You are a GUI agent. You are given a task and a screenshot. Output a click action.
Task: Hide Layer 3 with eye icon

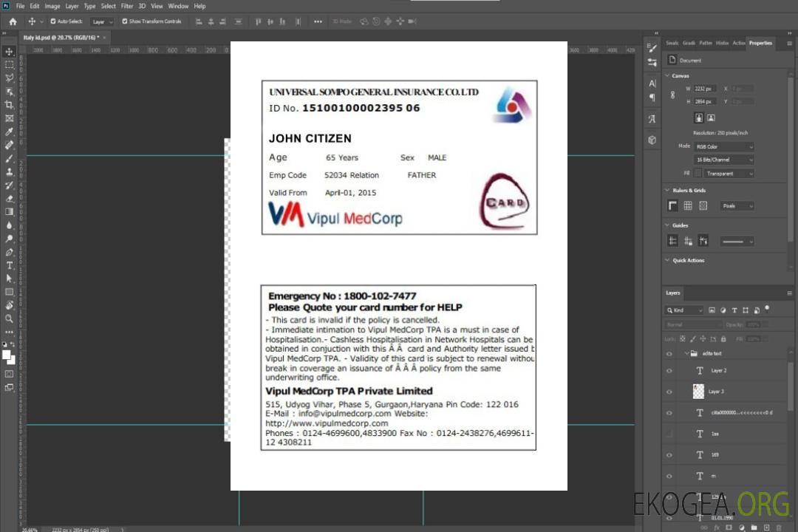[669, 392]
